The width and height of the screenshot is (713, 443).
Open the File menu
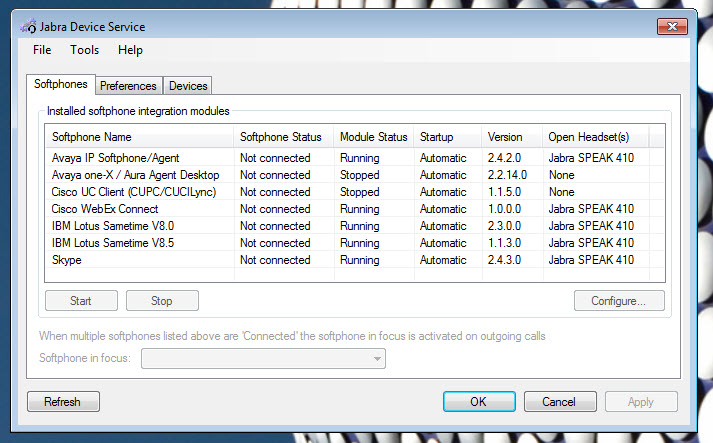(x=42, y=50)
